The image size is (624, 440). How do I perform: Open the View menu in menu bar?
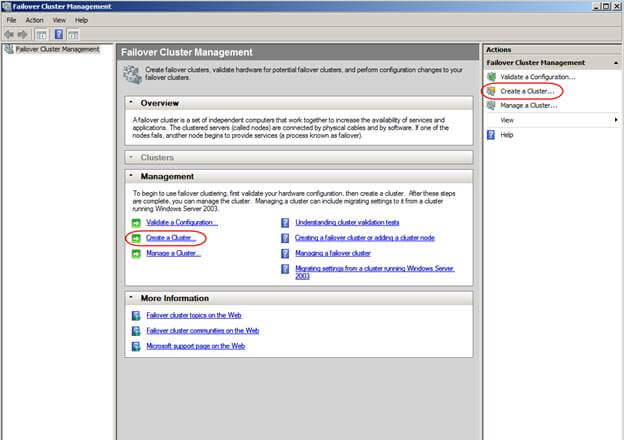pos(59,20)
